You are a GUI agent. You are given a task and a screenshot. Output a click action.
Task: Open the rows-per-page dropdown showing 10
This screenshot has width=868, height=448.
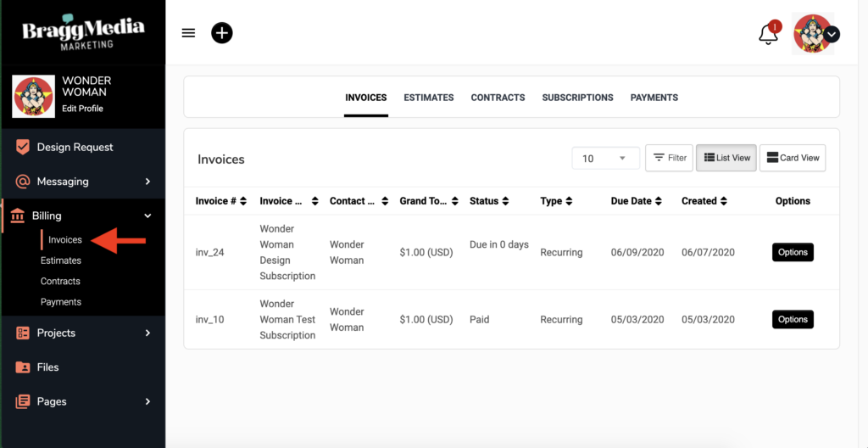click(x=605, y=159)
